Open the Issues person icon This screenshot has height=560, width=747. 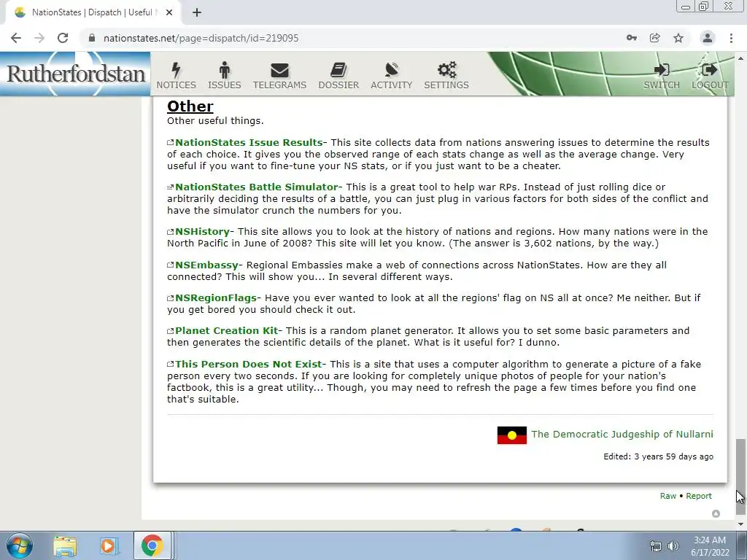pos(225,70)
